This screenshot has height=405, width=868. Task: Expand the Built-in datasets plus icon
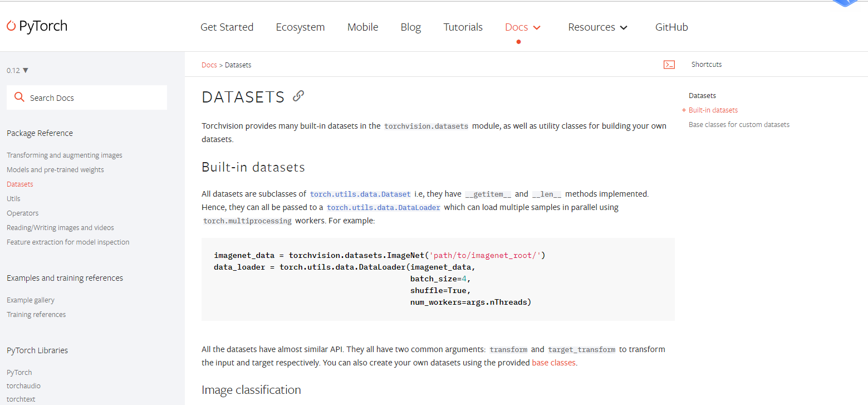point(684,110)
